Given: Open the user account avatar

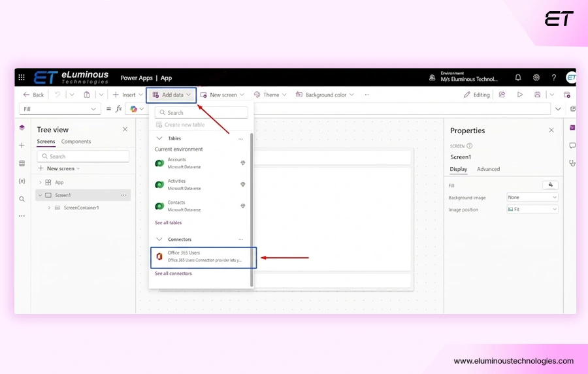Looking at the screenshot, I should (571, 78).
